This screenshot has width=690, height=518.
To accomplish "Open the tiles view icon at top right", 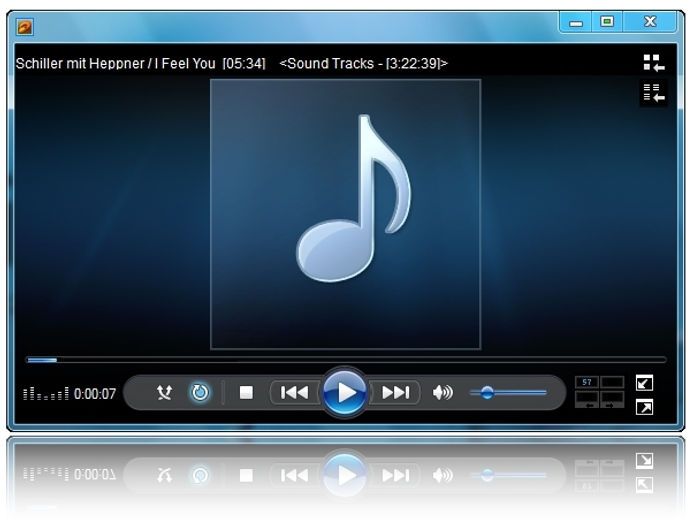I will click(x=653, y=63).
